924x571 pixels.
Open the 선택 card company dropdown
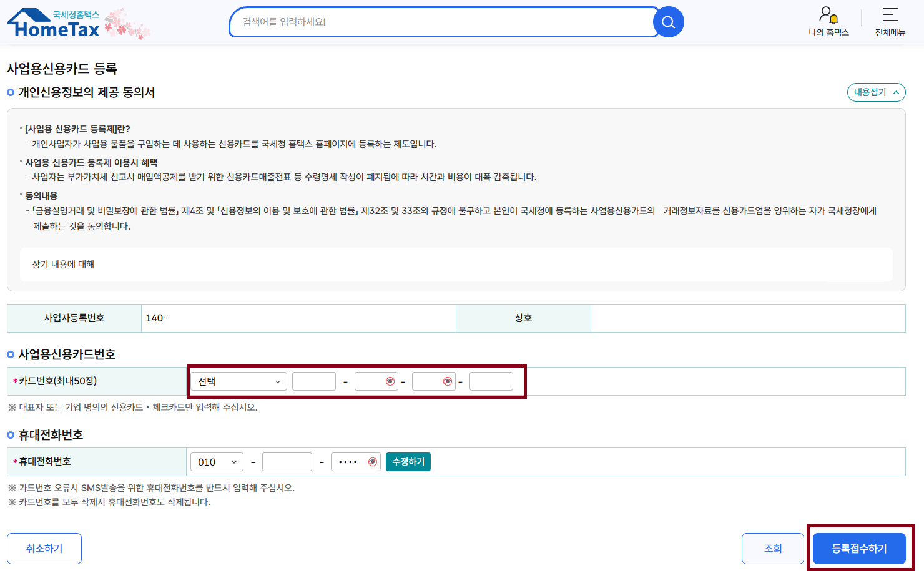tap(238, 381)
